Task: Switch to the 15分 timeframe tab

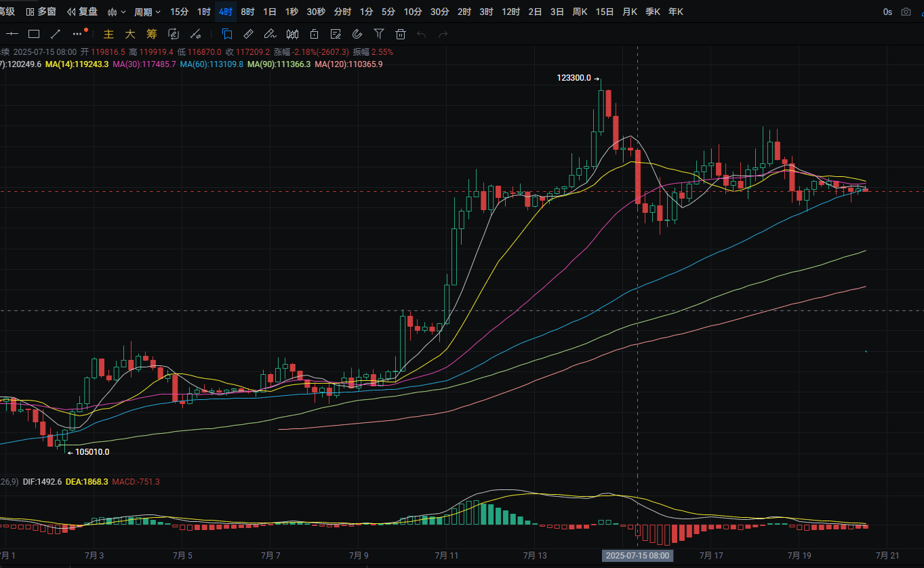Action: pyautogui.click(x=180, y=12)
